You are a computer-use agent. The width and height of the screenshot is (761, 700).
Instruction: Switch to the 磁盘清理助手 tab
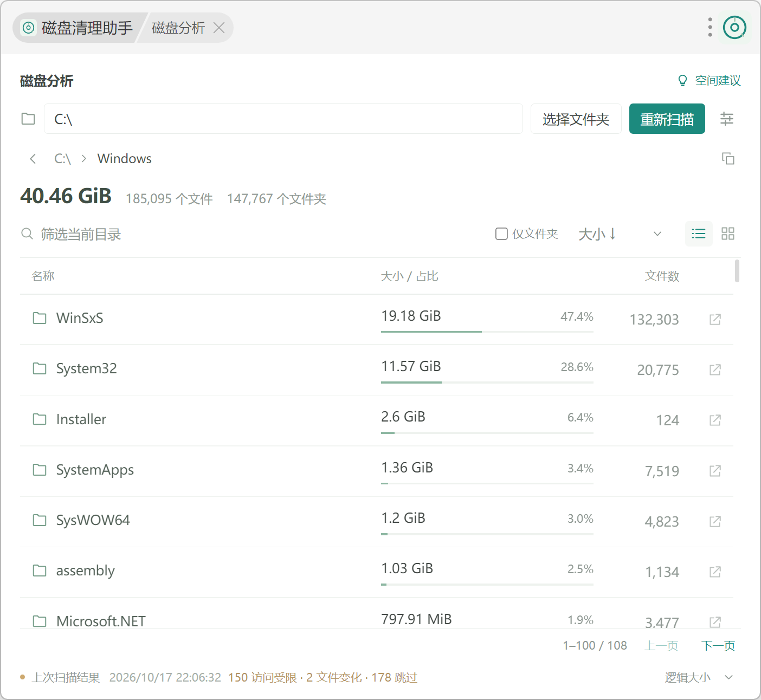(76, 28)
